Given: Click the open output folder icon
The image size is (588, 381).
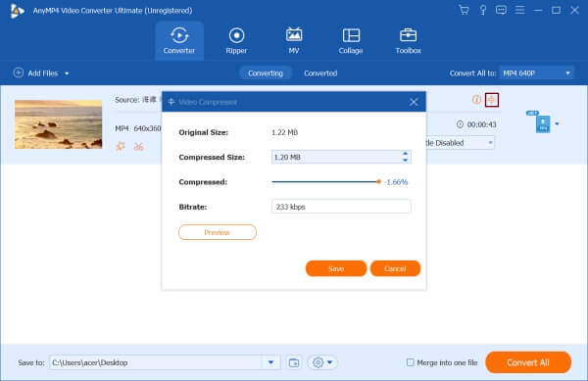Looking at the screenshot, I should [294, 362].
